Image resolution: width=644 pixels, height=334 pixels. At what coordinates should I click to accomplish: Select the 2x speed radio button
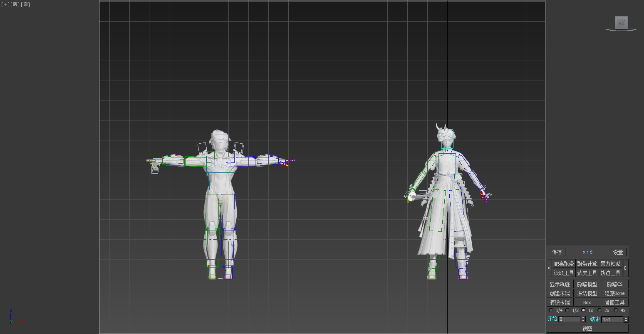point(599,310)
